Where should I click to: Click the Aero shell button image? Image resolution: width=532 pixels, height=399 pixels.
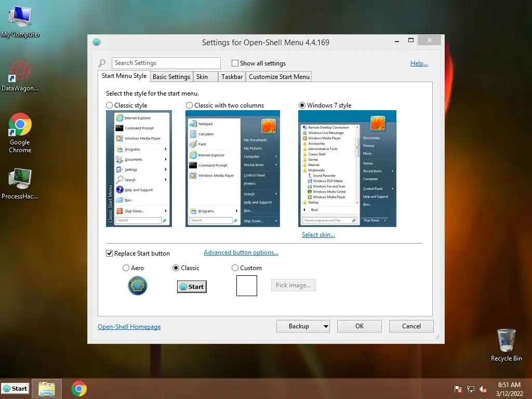coord(137,286)
